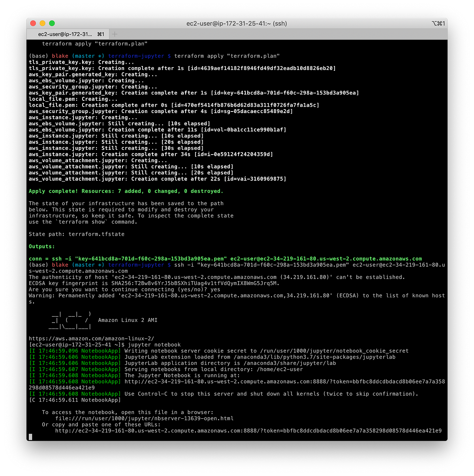Click the red close window button

33,23
